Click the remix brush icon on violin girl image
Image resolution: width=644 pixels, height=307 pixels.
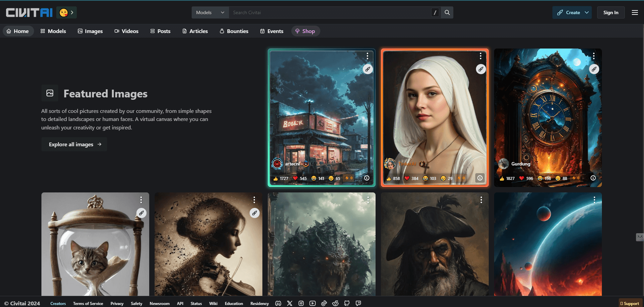(255, 213)
